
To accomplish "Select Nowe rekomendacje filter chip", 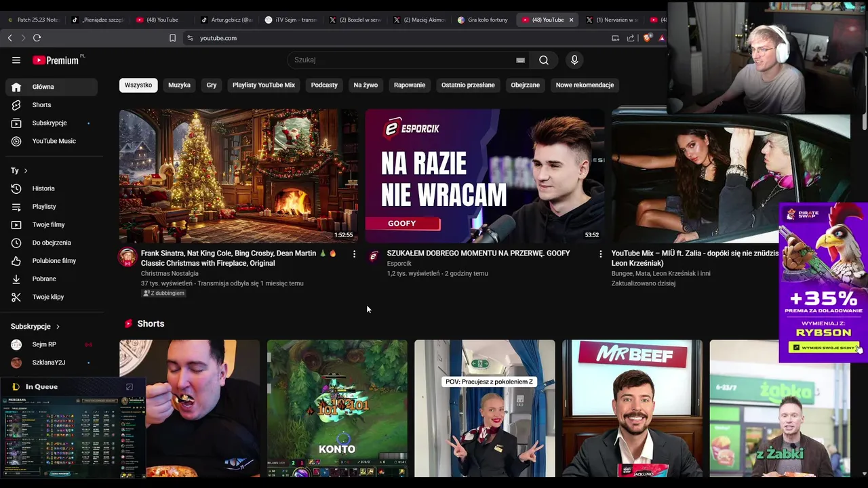I will [585, 85].
